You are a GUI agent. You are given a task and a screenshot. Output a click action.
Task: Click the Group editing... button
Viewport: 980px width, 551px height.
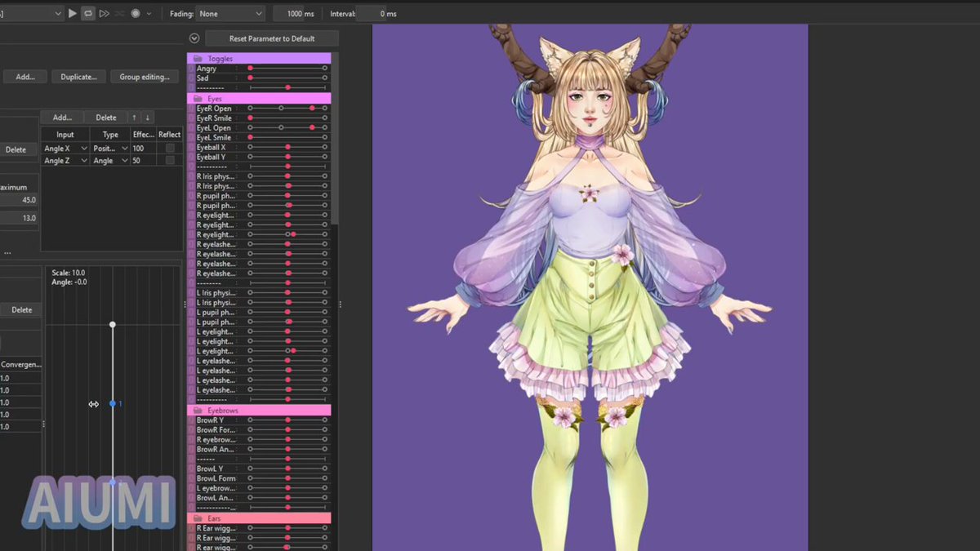145,77
